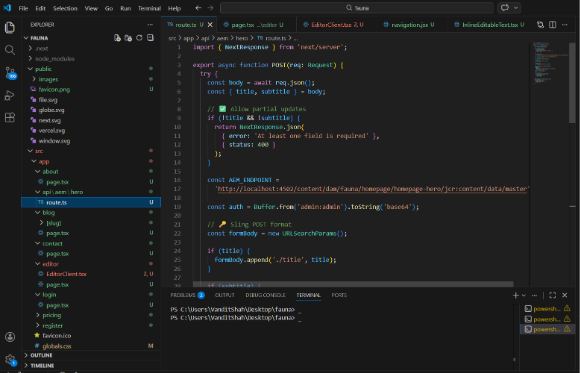Collapse the public folder
Image resolution: width=580 pixels, height=373 pixels.
coord(30,69)
